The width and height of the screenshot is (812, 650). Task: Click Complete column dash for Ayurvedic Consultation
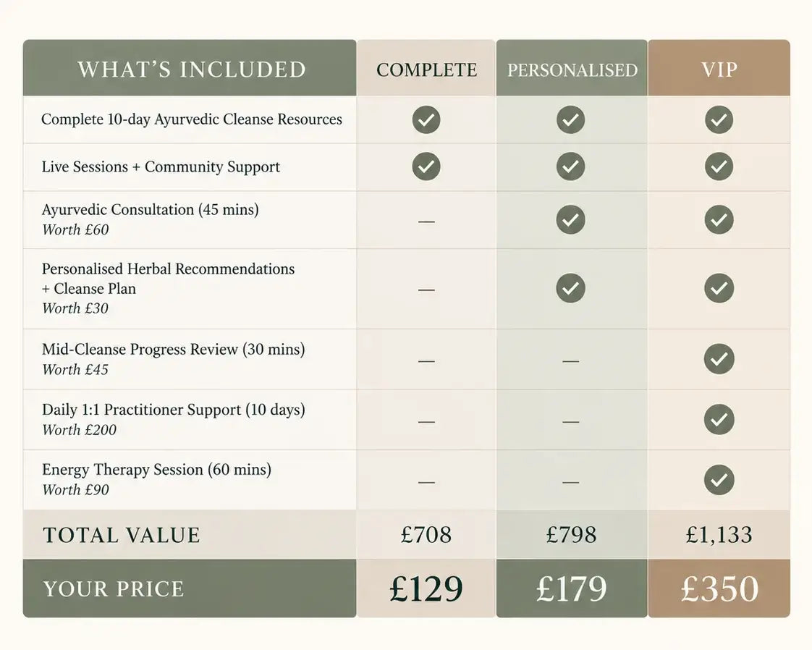pos(426,221)
